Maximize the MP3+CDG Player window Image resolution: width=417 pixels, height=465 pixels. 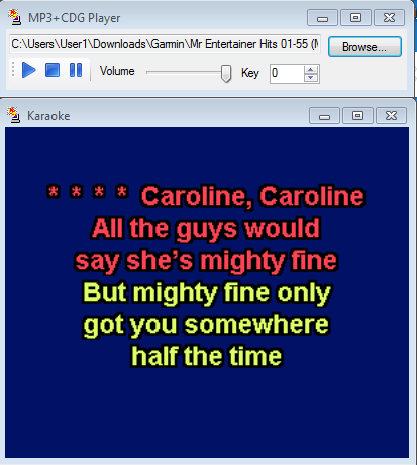click(x=356, y=18)
